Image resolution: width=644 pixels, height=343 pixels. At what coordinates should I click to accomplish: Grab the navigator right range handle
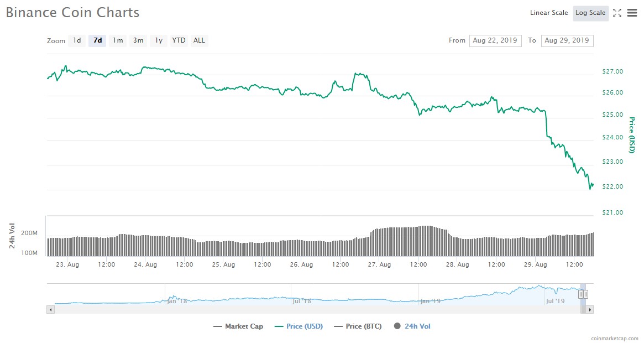point(585,294)
